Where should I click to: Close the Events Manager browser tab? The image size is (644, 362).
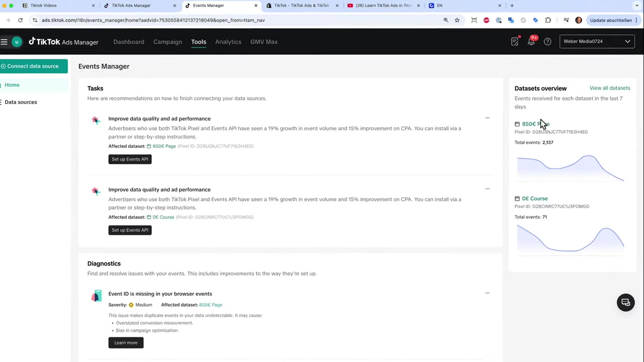click(x=256, y=6)
